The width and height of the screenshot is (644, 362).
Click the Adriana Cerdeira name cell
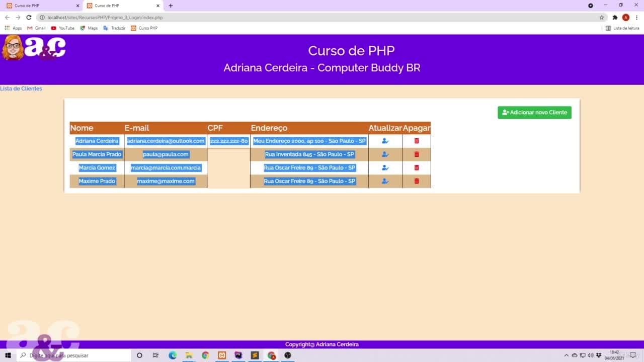coord(97,141)
